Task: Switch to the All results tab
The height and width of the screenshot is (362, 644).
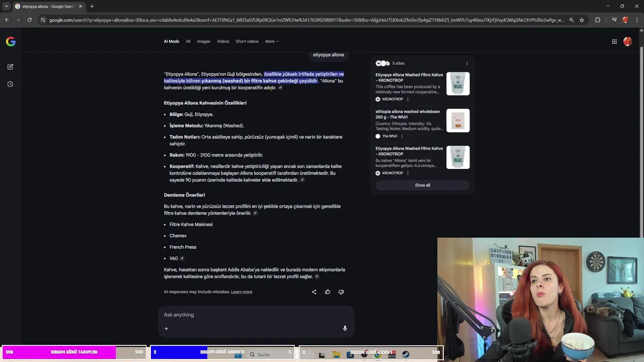Action: [188, 41]
